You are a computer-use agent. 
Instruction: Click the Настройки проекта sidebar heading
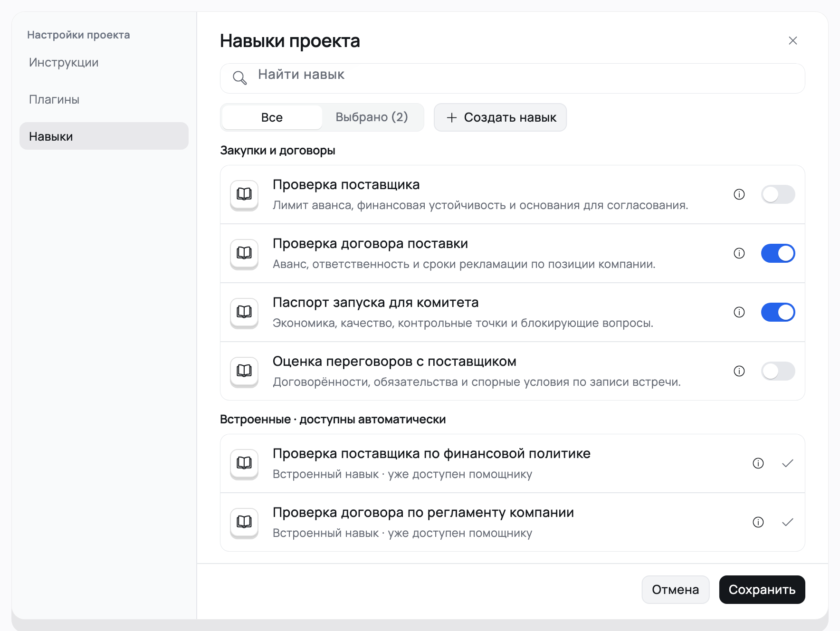(x=78, y=35)
